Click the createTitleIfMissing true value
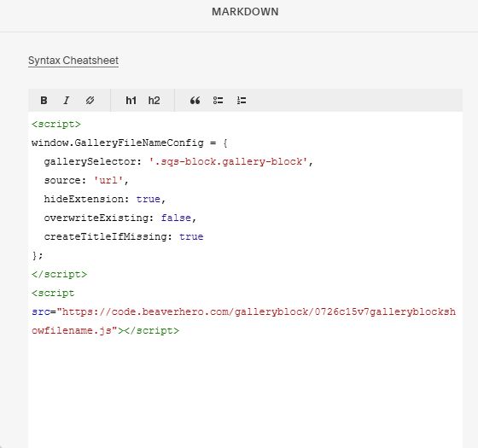Viewport: 478px width, 448px height. [x=191, y=236]
